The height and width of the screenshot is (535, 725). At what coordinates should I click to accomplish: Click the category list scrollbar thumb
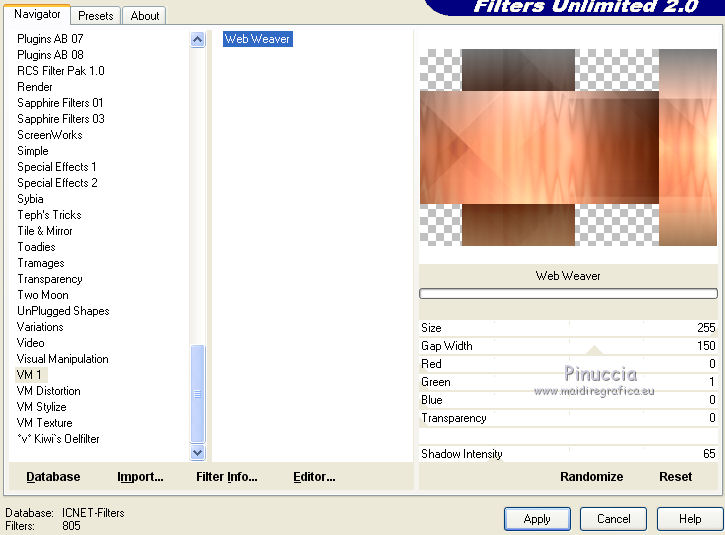197,394
